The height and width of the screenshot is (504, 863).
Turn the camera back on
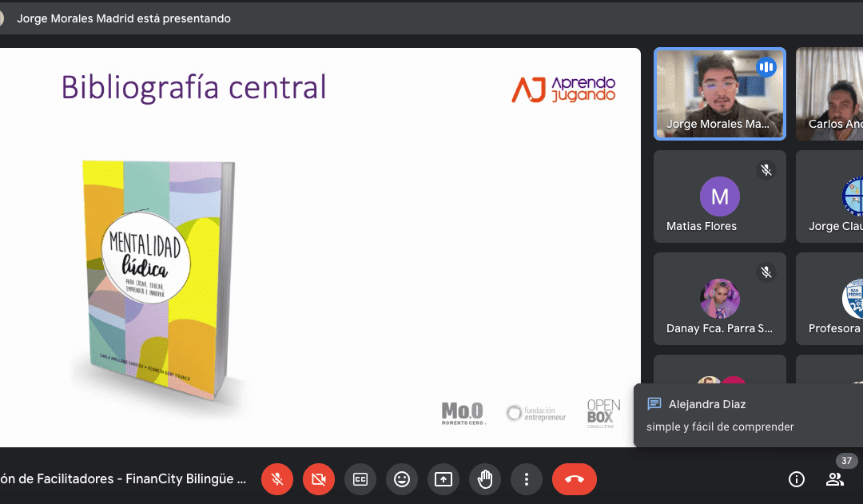(319, 479)
